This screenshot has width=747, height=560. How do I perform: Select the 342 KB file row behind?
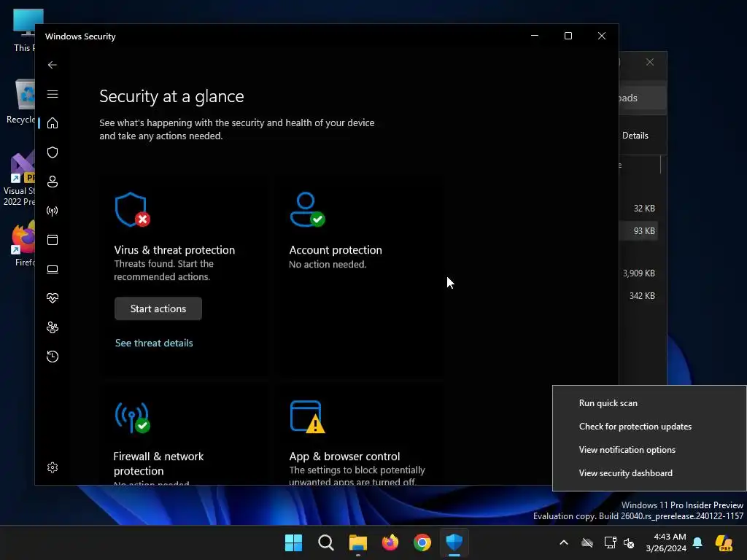pyautogui.click(x=638, y=296)
